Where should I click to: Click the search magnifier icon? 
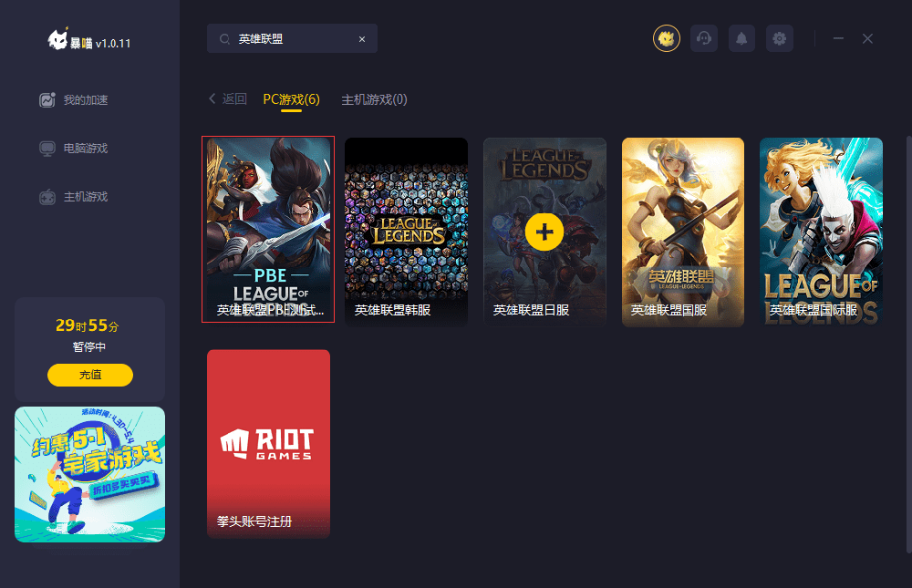[x=224, y=39]
